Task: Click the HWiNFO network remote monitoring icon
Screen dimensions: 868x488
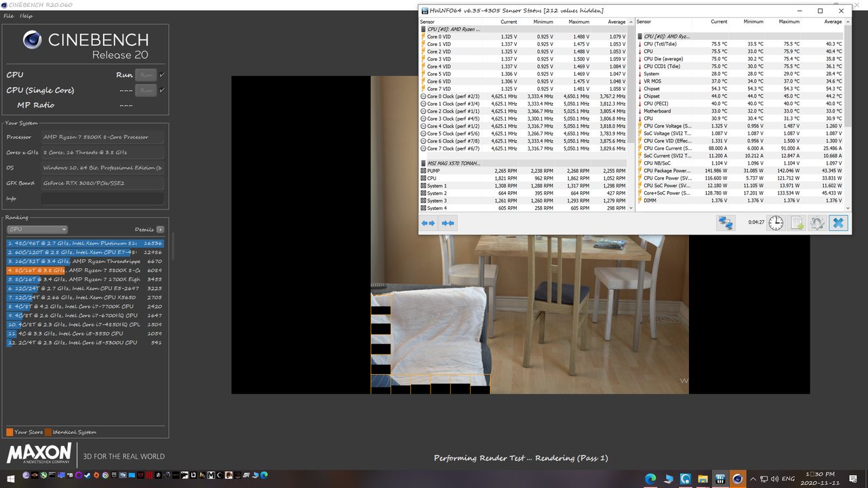Action: [726, 223]
